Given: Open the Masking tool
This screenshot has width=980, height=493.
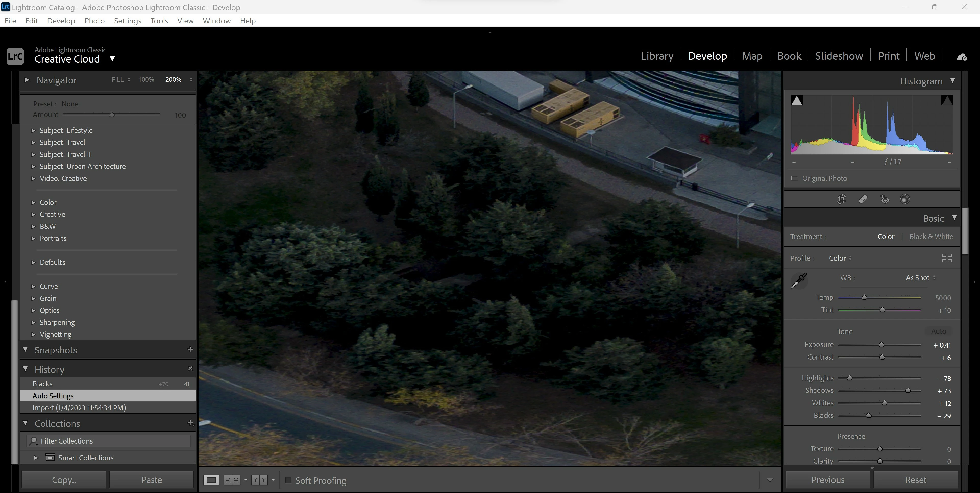Looking at the screenshot, I should (x=905, y=199).
